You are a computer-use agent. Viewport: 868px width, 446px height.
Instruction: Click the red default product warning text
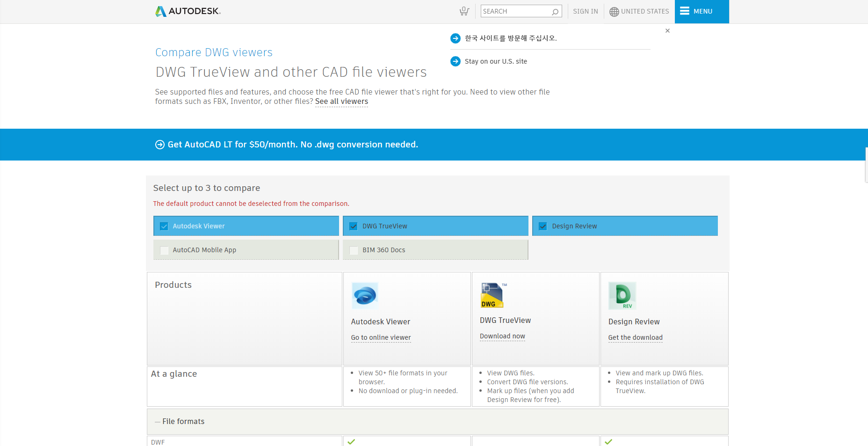point(251,204)
